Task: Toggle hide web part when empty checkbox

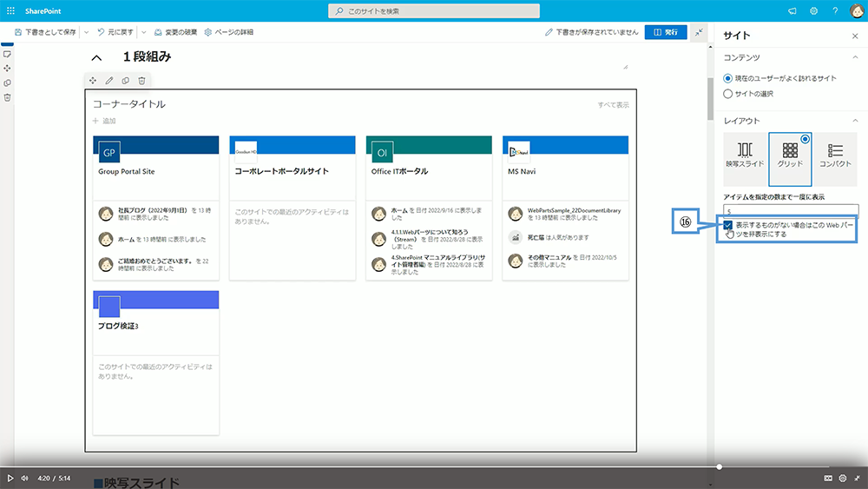Action: 728,225
